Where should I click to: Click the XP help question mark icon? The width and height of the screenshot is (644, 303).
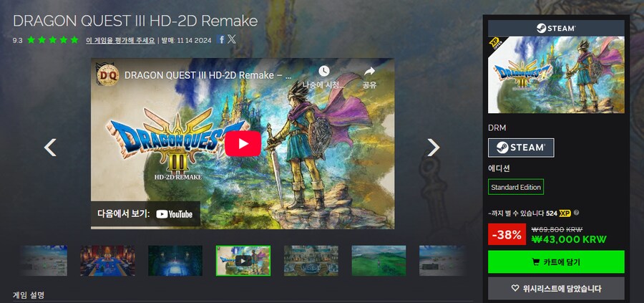[x=576, y=213]
